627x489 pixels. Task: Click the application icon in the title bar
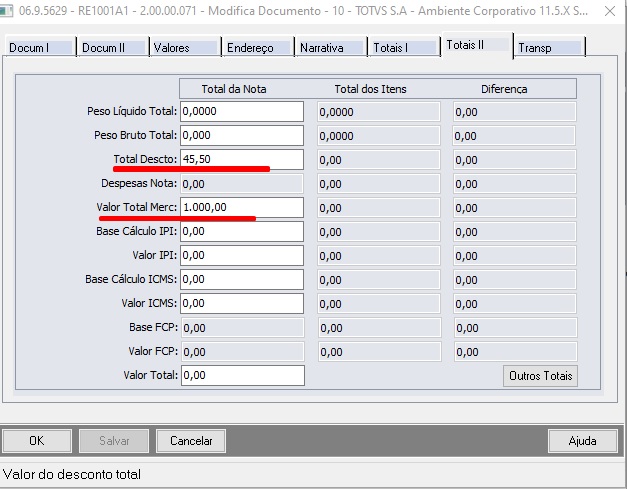click(6, 11)
